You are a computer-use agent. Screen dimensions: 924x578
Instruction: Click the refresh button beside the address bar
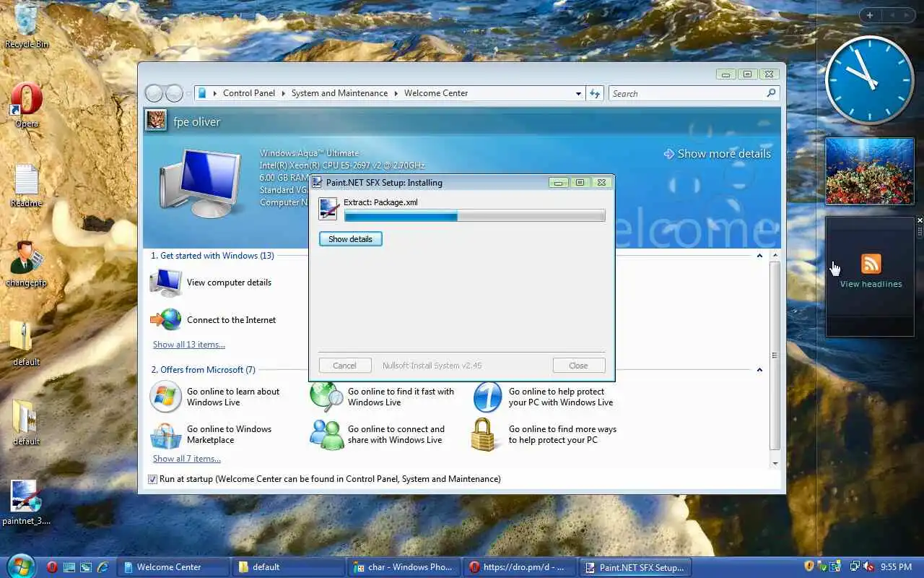tap(595, 93)
